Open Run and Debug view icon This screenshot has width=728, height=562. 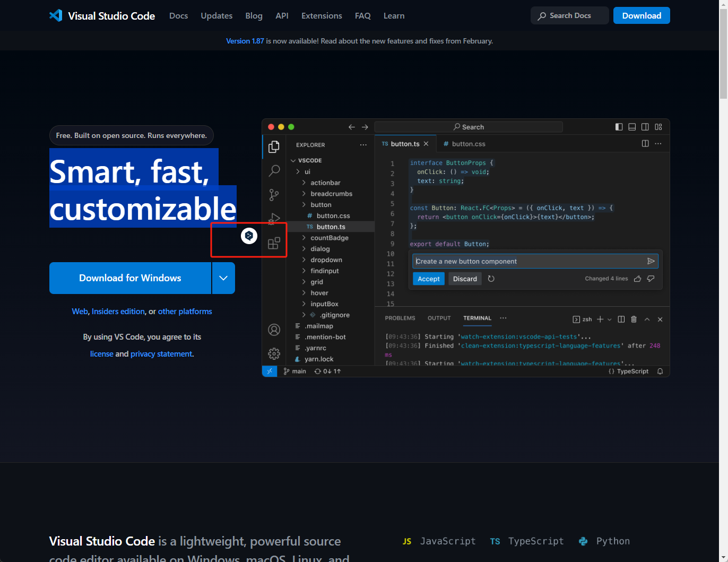(x=274, y=218)
